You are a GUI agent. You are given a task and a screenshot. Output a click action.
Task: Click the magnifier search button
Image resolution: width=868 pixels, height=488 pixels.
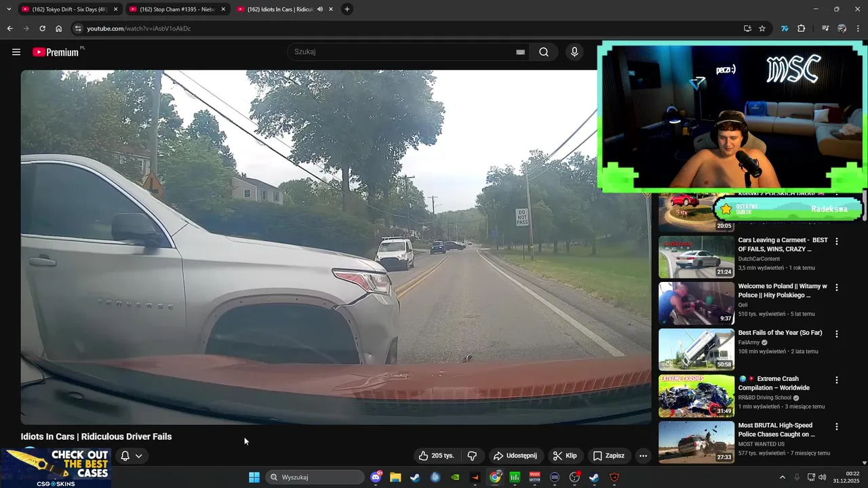[x=544, y=52]
